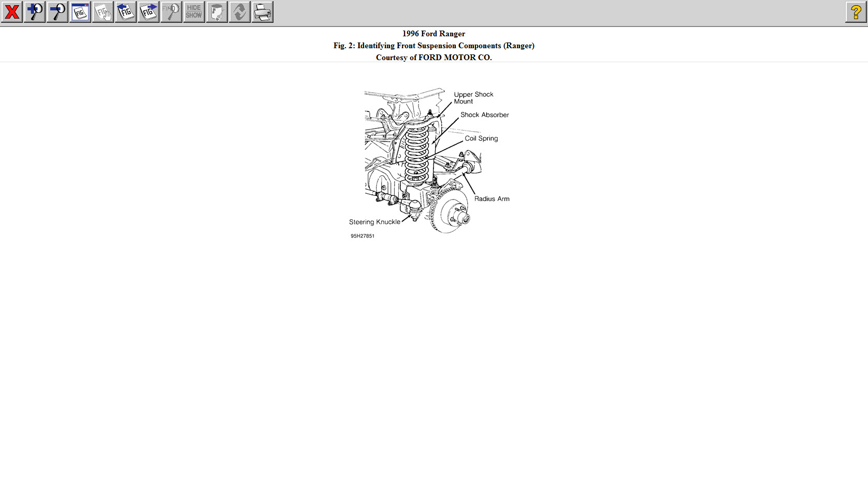868x483 pixels.
Task: Click the 'Radius Arm' label
Action: [x=492, y=199]
